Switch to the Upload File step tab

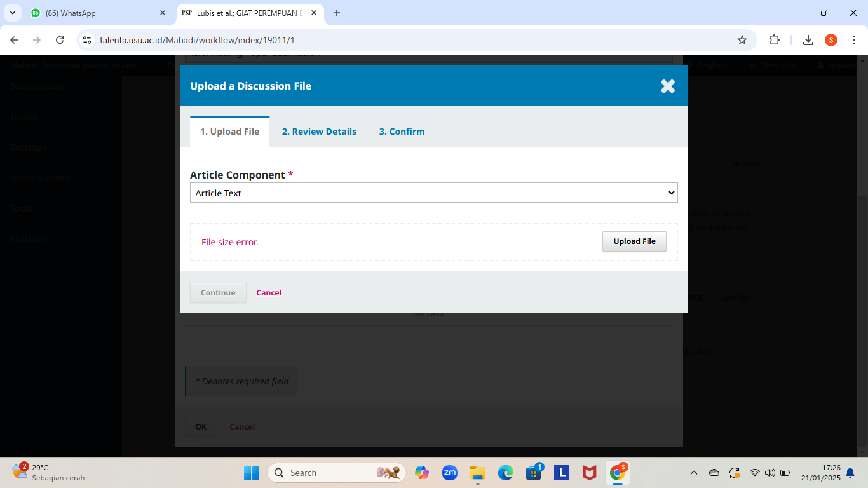pyautogui.click(x=230, y=132)
